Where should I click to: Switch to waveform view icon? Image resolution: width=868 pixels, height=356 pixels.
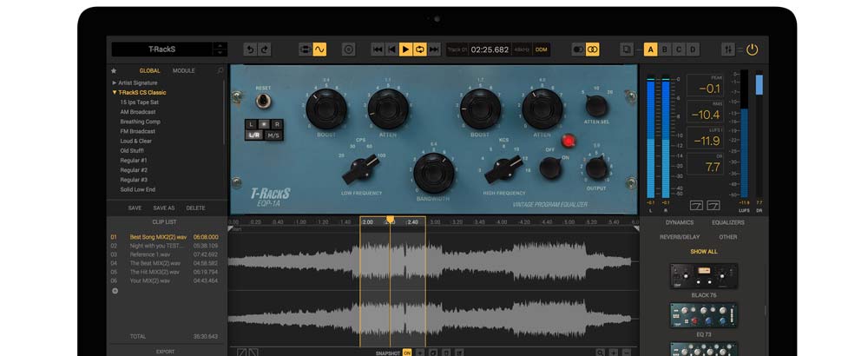pos(319,49)
